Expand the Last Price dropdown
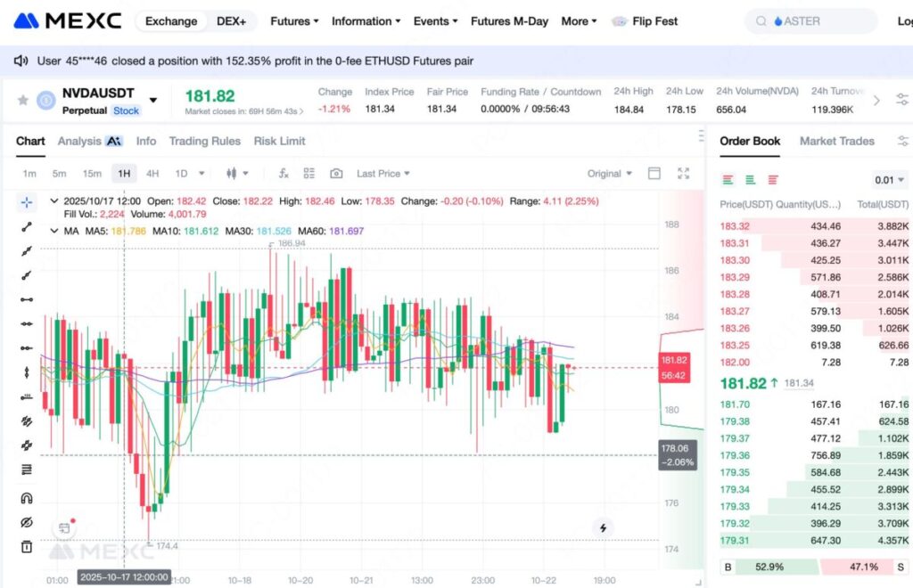Viewport: 913px width, 588px height. coord(383,174)
